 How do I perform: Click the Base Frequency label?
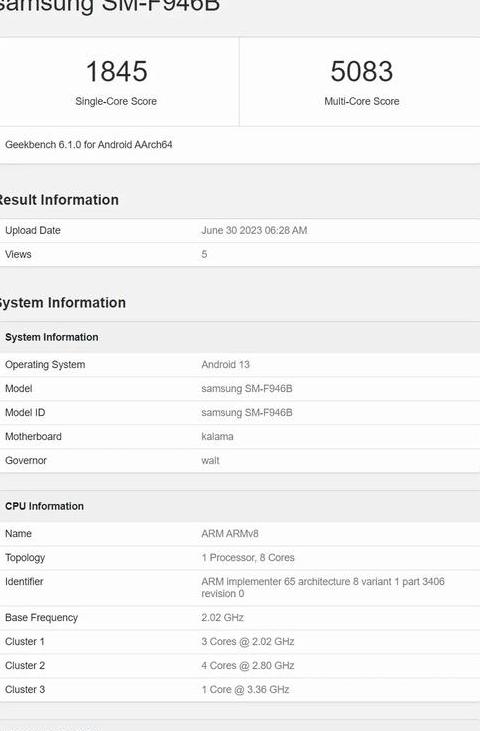41,618
